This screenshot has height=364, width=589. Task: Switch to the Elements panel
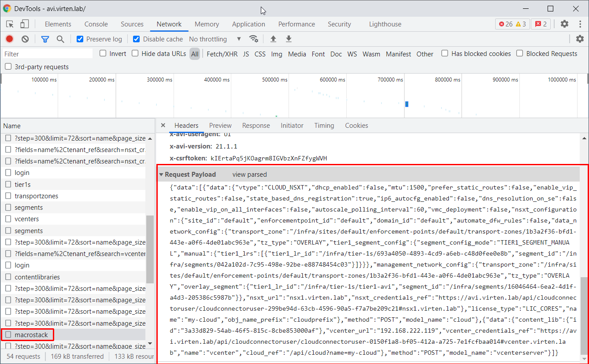click(x=58, y=24)
